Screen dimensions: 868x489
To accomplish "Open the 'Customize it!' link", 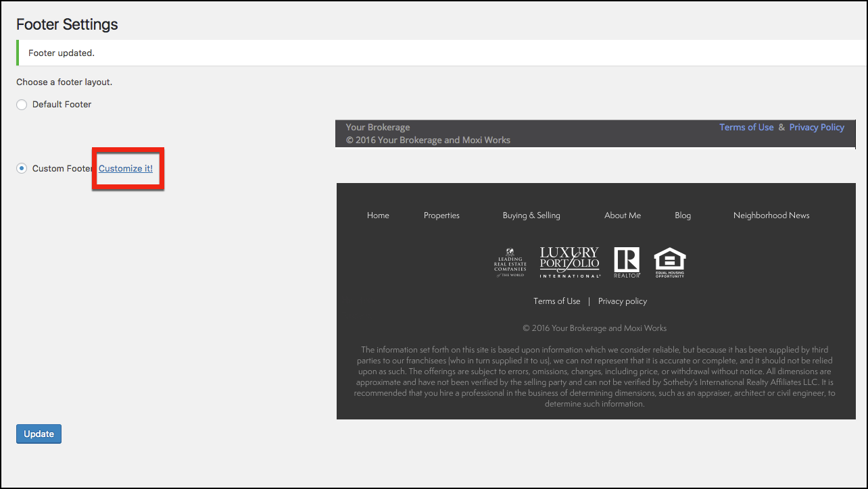I will pos(126,168).
